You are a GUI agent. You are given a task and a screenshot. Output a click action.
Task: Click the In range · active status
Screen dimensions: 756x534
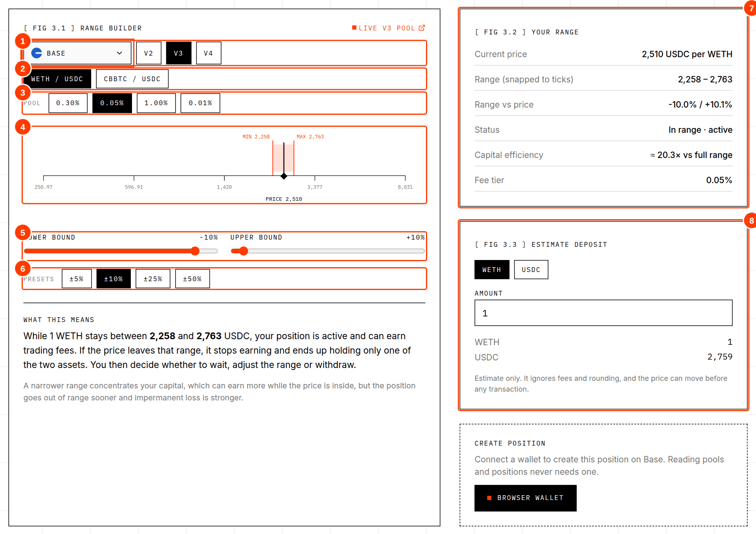[700, 130]
